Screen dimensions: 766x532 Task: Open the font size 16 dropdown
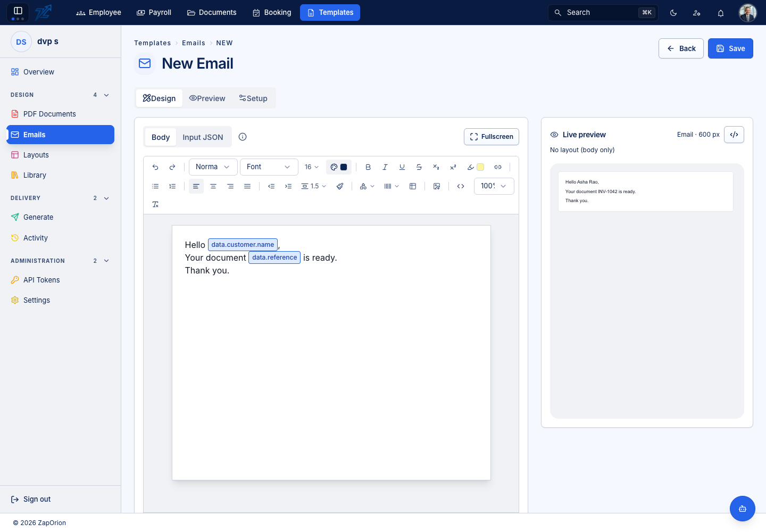312,167
